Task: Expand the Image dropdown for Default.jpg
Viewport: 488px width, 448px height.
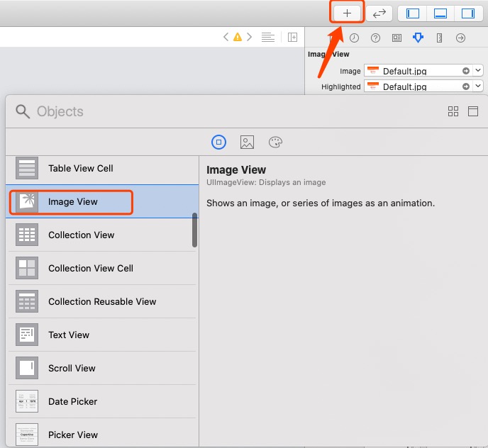Action: pos(478,70)
